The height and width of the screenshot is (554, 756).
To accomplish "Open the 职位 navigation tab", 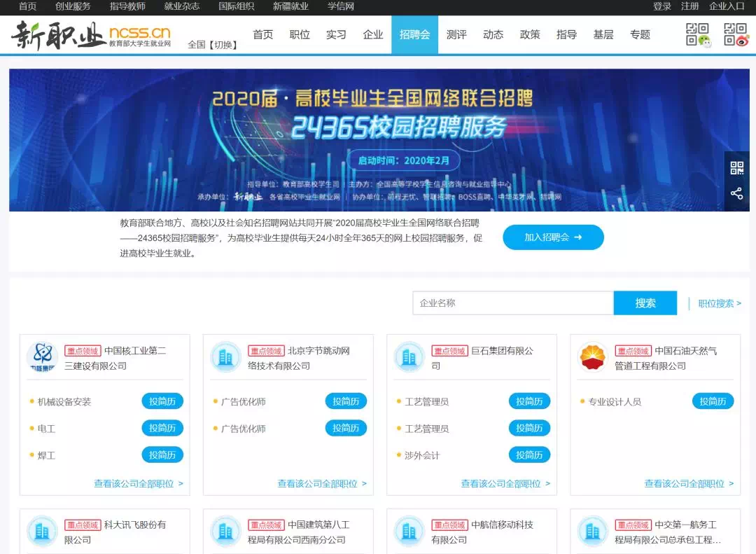I will (x=300, y=35).
